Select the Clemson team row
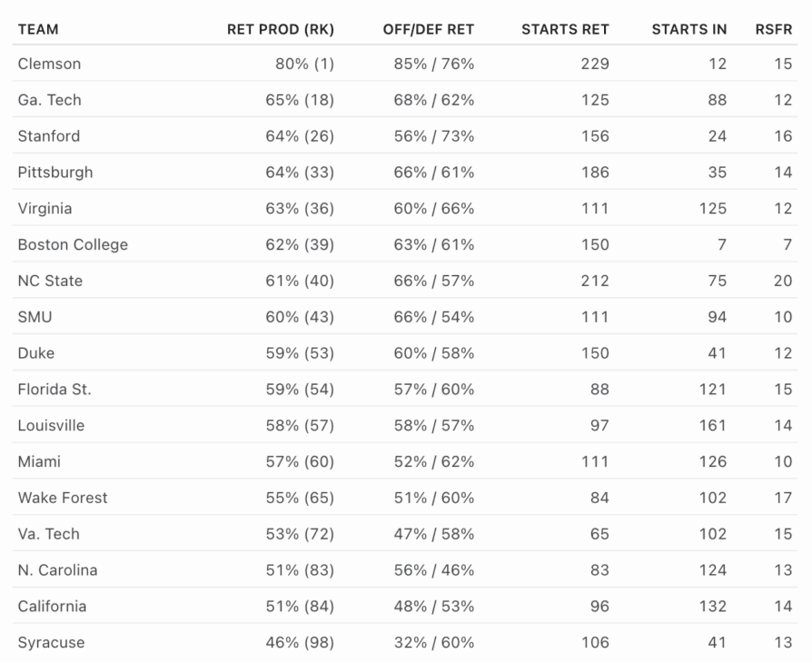 405,64
